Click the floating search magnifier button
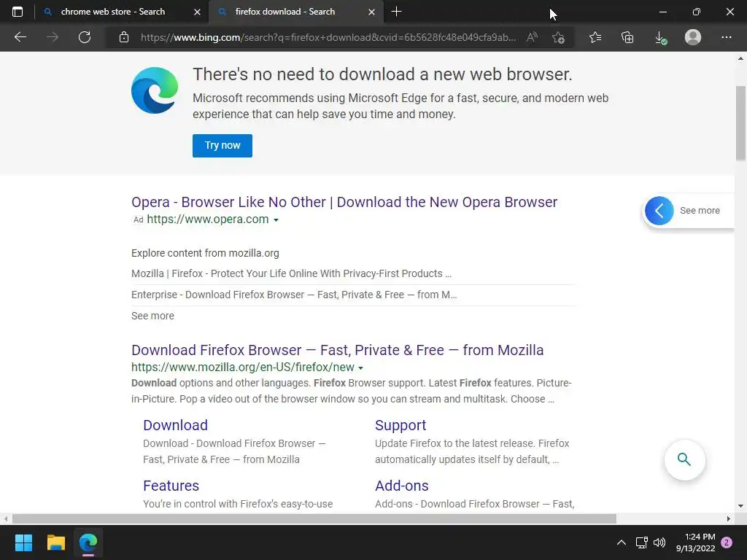The width and height of the screenshot is (747, 560). tap(684, 459)
